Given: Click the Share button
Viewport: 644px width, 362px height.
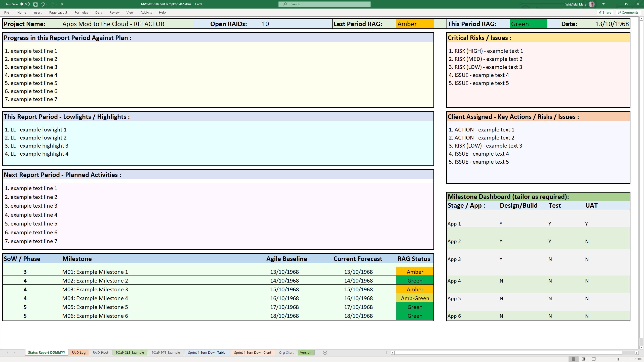Looking at the screenshot, I should (606, 12).
